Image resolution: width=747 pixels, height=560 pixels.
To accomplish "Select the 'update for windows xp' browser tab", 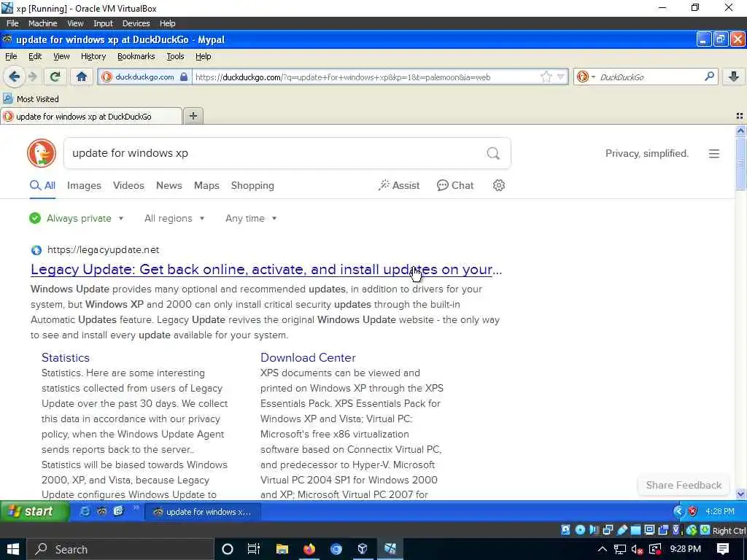I will pos(91,116).
